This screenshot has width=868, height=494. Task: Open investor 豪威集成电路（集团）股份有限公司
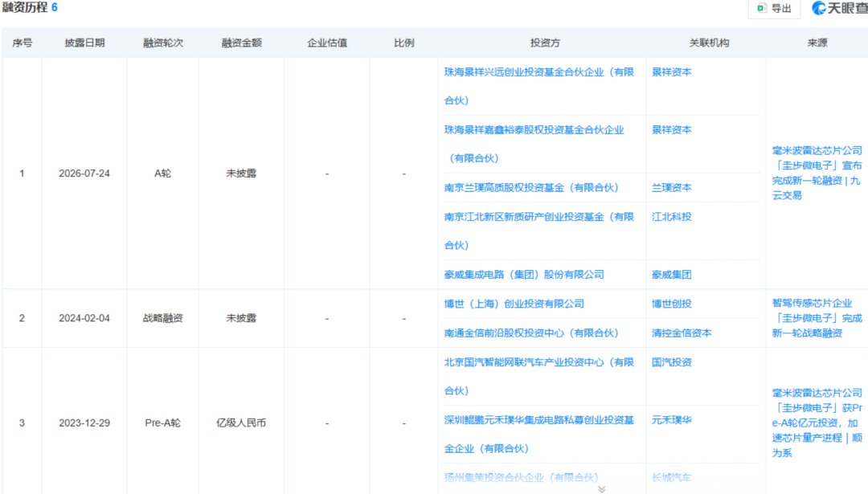pyautogui.click(x=524, y=275)
